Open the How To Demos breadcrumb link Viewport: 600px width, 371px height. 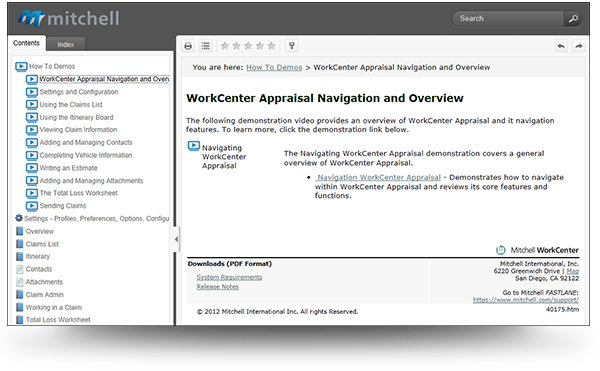pos(274,67)
